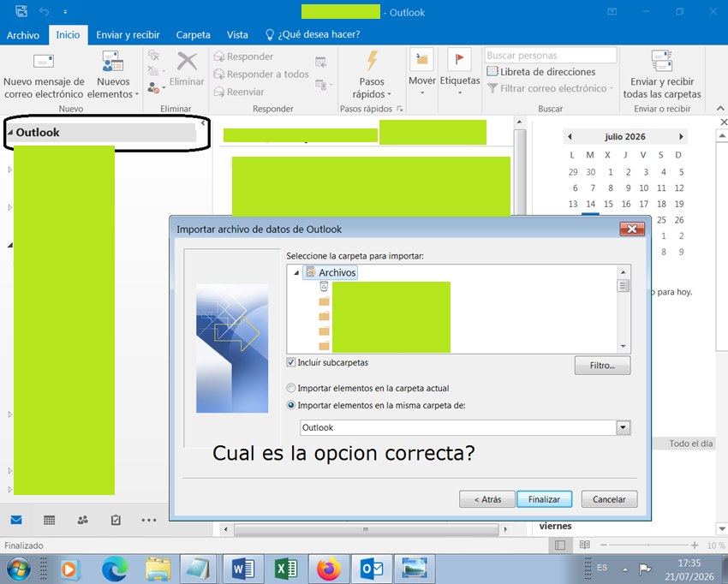Open the Archivo tab
728x584 pixels.
[x=23, y=35]
